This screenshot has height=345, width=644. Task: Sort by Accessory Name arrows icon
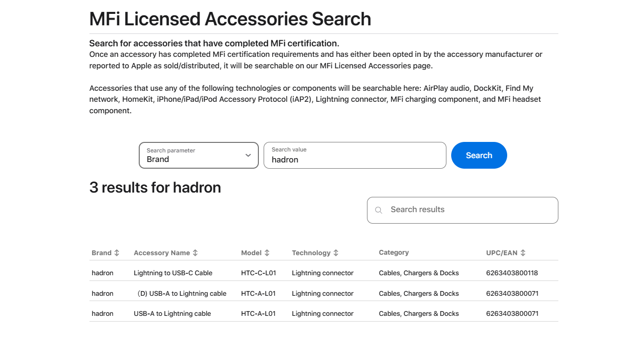pyautogui.click(x=195, y=253)
